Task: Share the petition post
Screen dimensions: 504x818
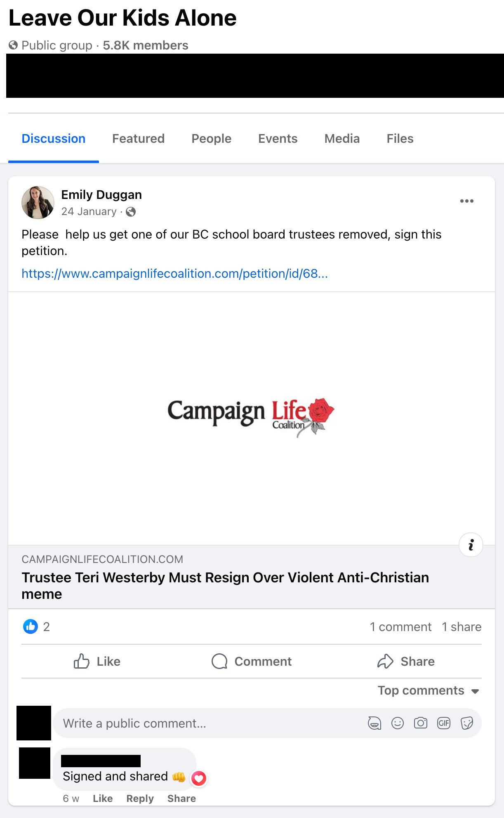Action: click(406, 661)
